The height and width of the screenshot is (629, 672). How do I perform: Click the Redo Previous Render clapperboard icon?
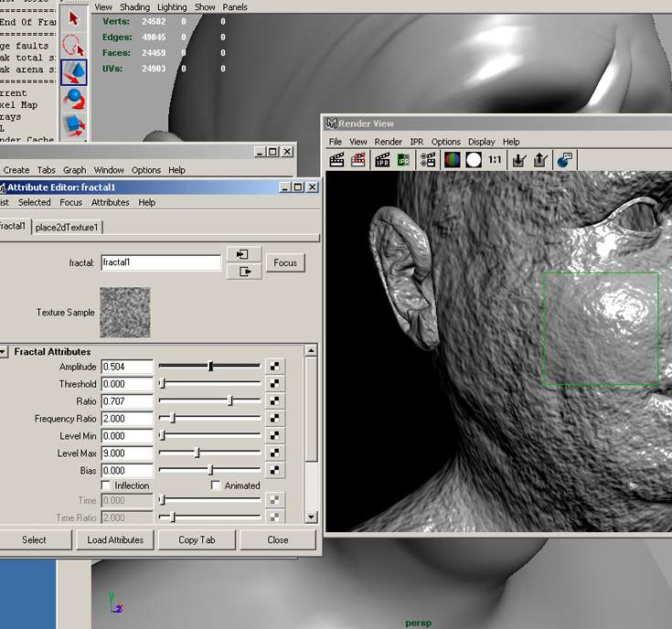[x=336, y=160]
